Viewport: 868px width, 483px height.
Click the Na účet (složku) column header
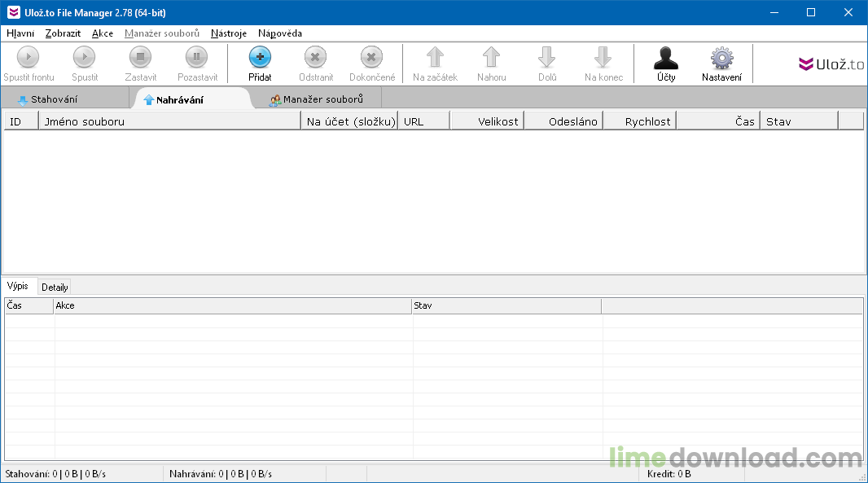pos(350,121)
